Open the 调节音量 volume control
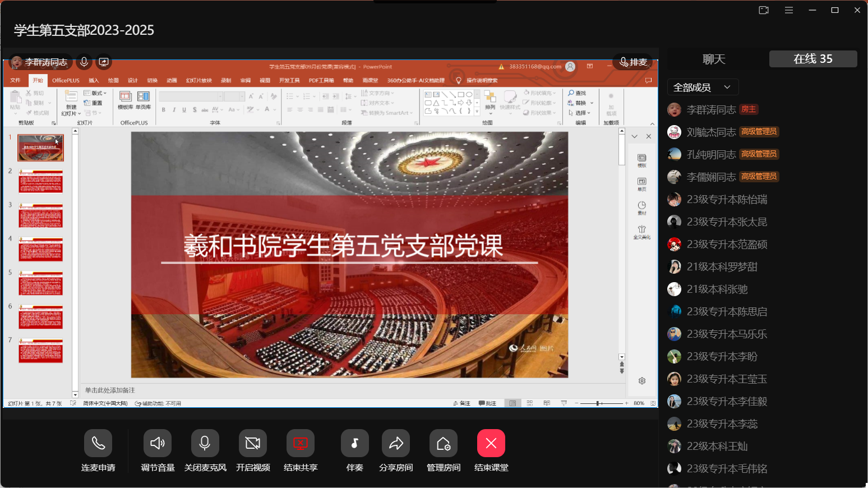 pos(158,444)
